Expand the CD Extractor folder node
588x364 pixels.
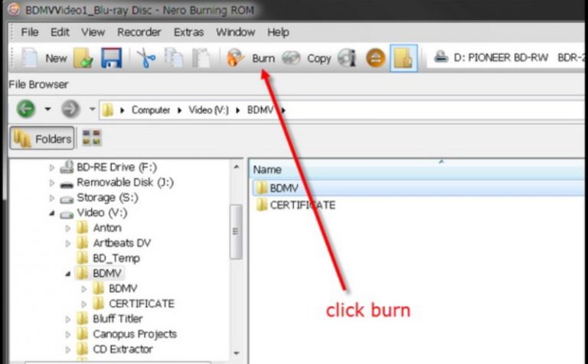click(68, 349)
